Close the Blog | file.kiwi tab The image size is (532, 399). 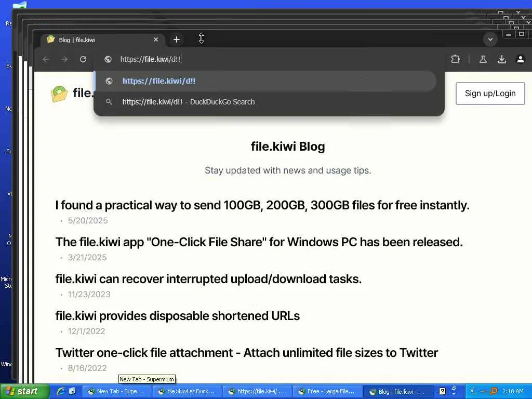tap(156, 39)
